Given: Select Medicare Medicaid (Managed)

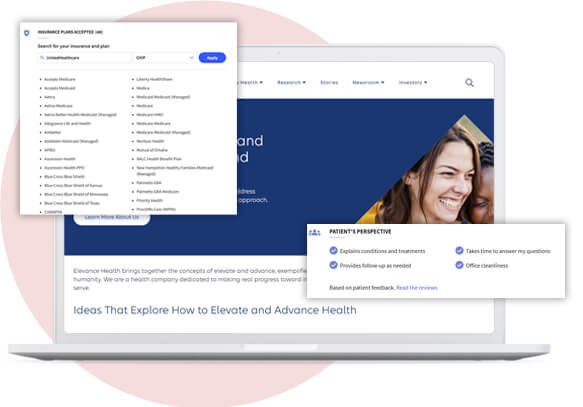Looking at the screenshot, I should 163,132.
